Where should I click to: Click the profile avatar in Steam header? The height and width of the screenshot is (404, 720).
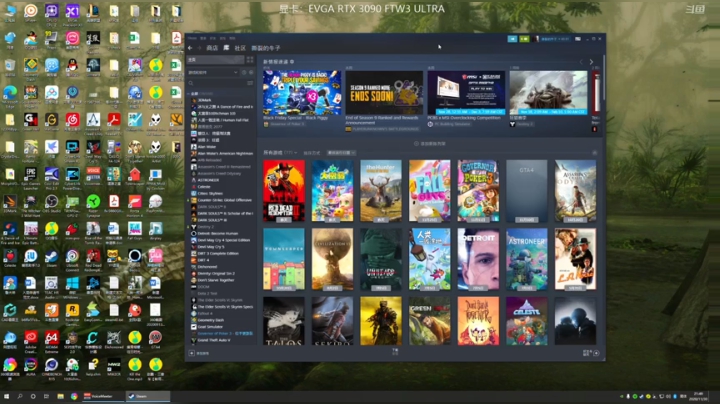click(x=536, y=39)
